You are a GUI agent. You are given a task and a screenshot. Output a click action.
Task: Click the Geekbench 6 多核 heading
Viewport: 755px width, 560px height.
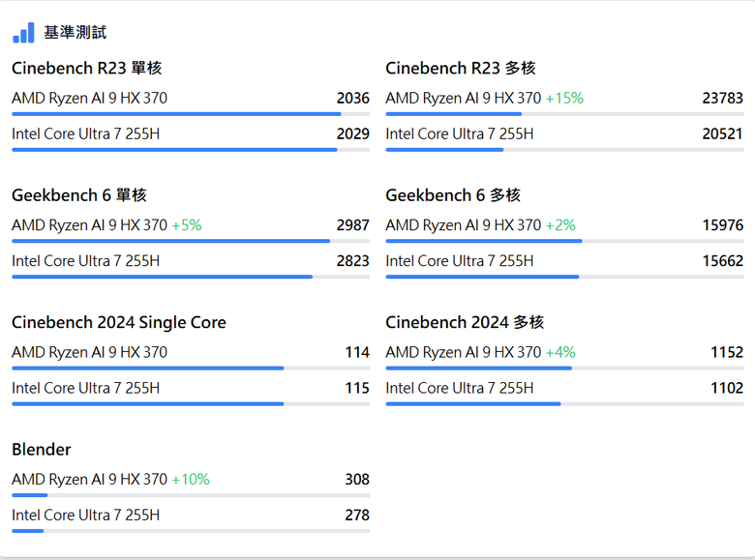(453, 194)
